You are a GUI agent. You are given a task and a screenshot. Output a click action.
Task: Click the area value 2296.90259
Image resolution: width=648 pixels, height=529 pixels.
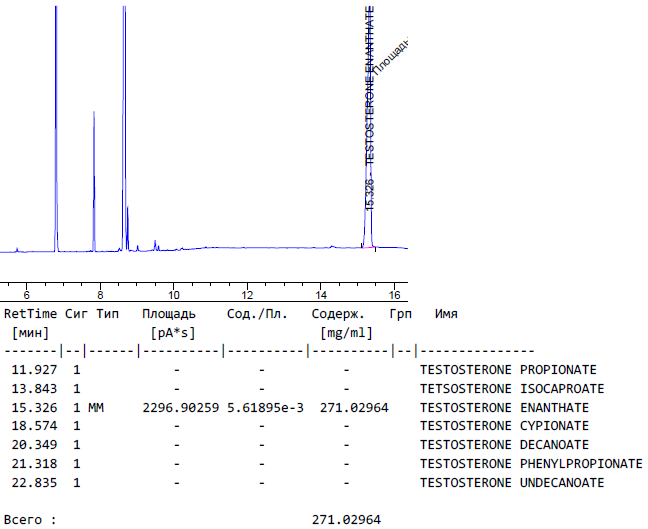tap(173, 408)
